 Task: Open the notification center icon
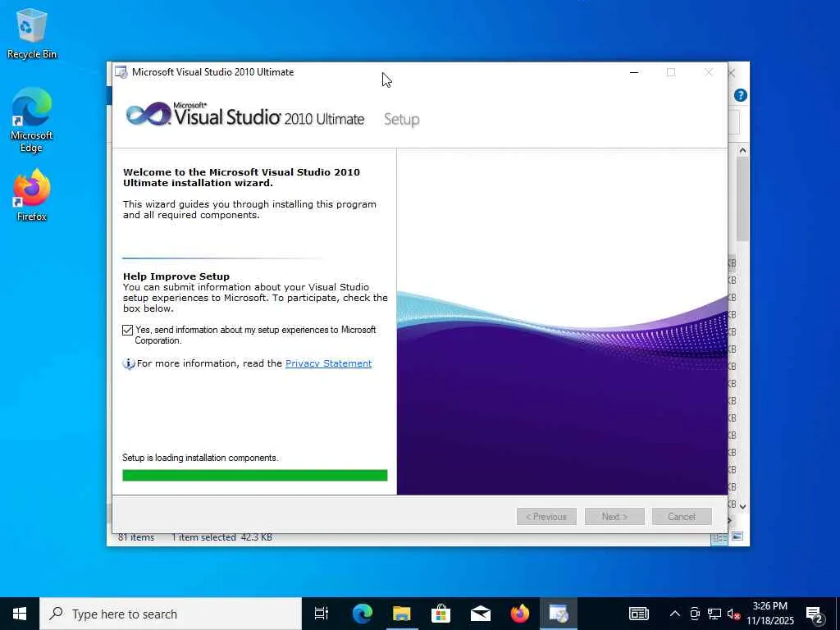coord(815,614)
